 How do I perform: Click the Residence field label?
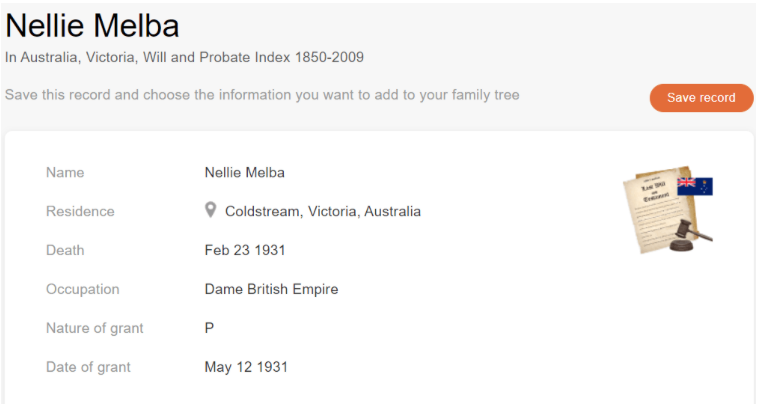[80, 211]
